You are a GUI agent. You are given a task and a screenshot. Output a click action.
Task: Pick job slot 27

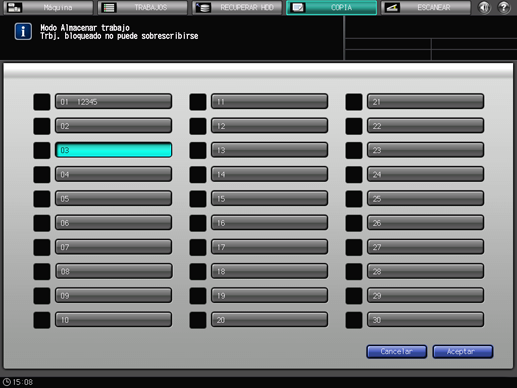point(425,247)
